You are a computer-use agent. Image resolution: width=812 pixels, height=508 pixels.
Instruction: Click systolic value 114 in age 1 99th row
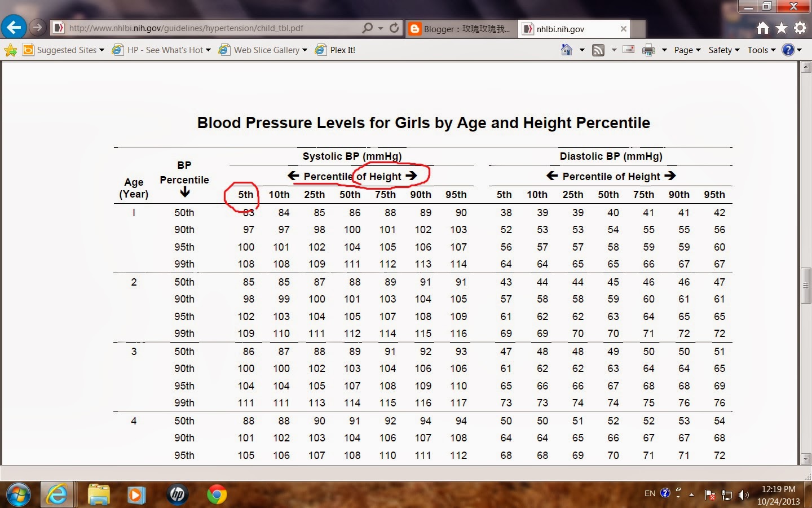coord(458,264)
